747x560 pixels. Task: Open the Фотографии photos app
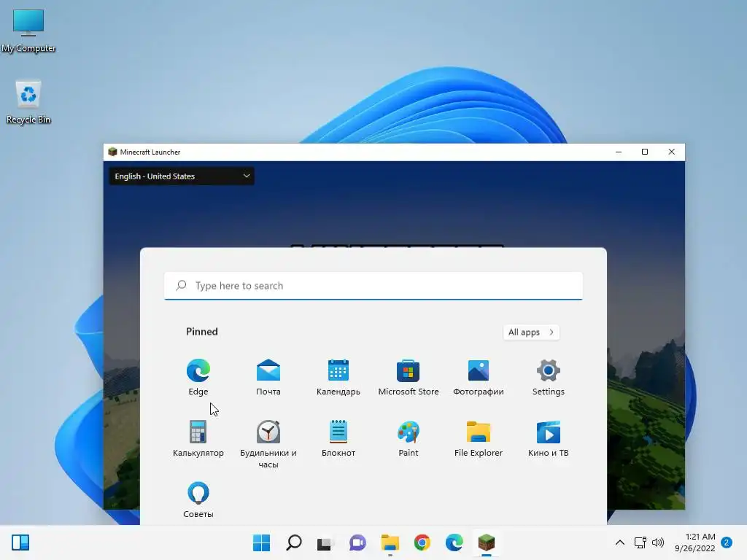tap(479, 377)
